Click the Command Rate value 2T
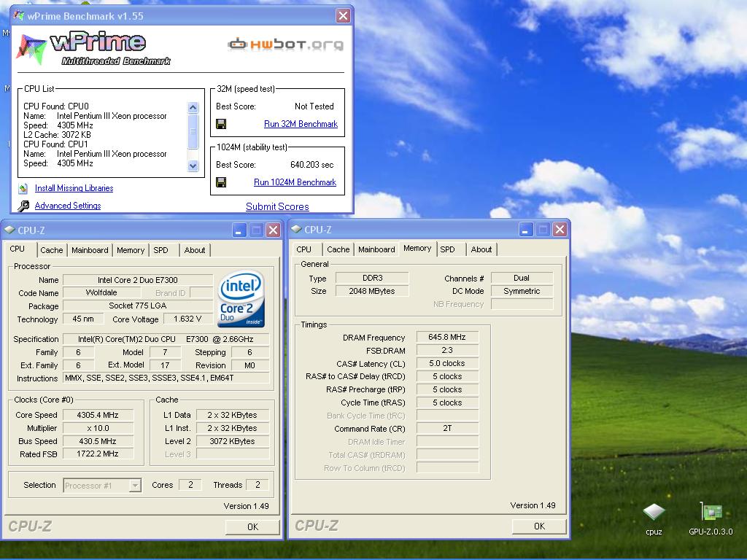The image size is (747, 560). [447, 429]
